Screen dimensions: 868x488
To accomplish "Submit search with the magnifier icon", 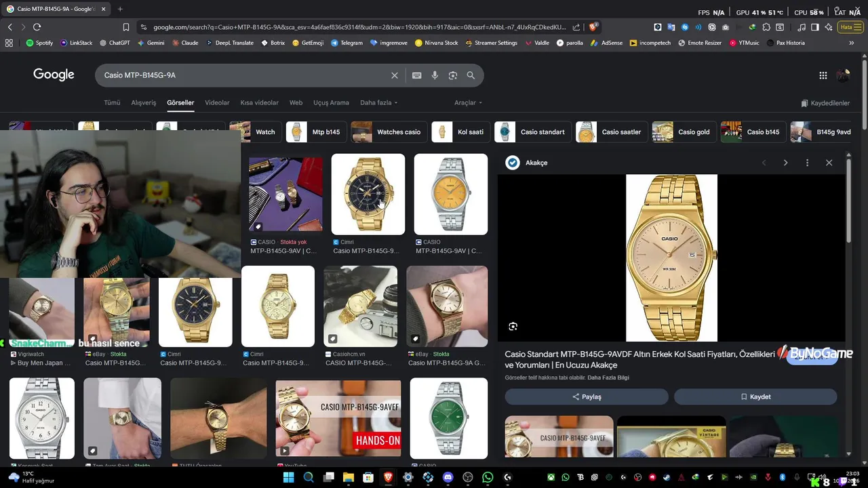I will (471, 75).
